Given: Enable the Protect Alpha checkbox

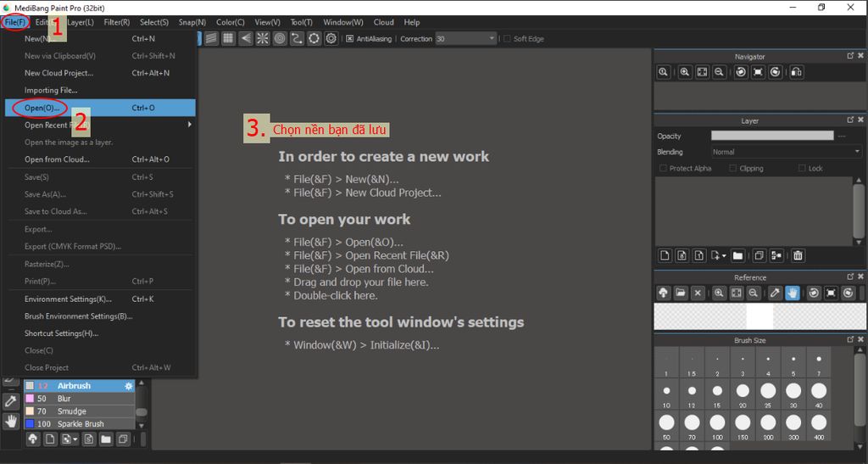Looking at the screenshot, I should [x=663, y=168].
